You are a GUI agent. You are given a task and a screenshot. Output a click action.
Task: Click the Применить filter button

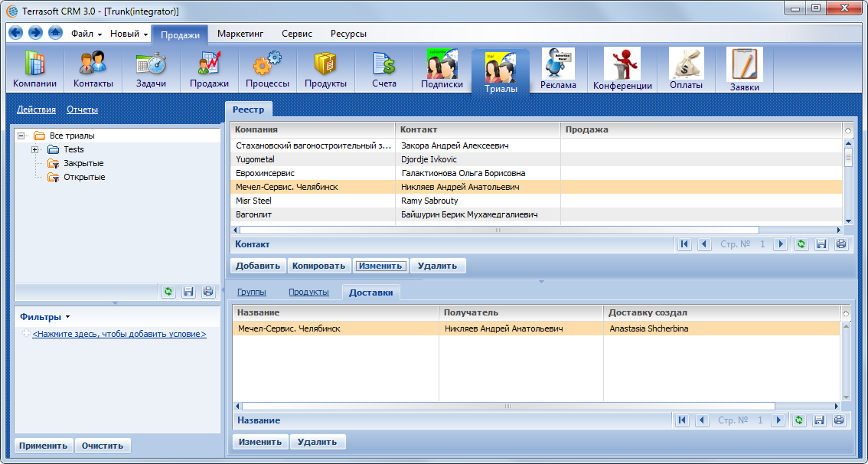[x=44, y=446]
